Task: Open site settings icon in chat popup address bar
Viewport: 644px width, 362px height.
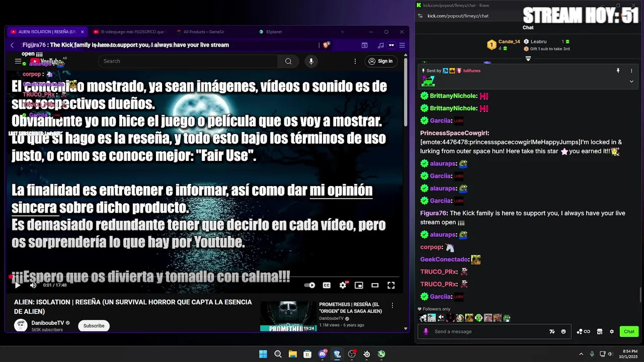Action: pyautogui.click(x=420, y=16)
